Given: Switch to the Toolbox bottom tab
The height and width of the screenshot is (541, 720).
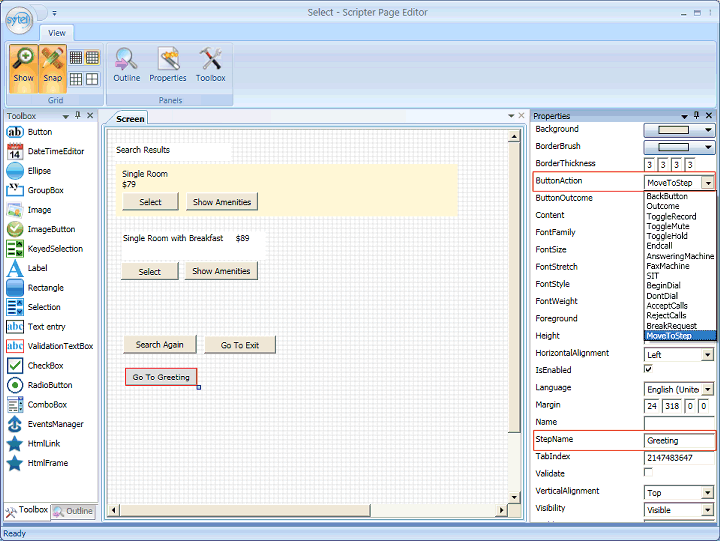Looking at the screenshot, I should point(27,511).
